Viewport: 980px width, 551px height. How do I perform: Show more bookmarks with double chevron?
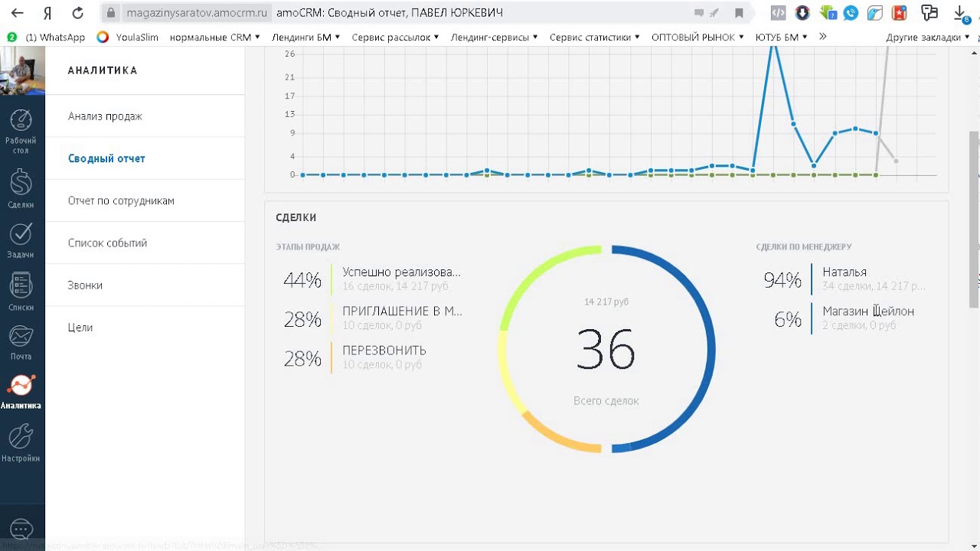[x=823, y=37]
